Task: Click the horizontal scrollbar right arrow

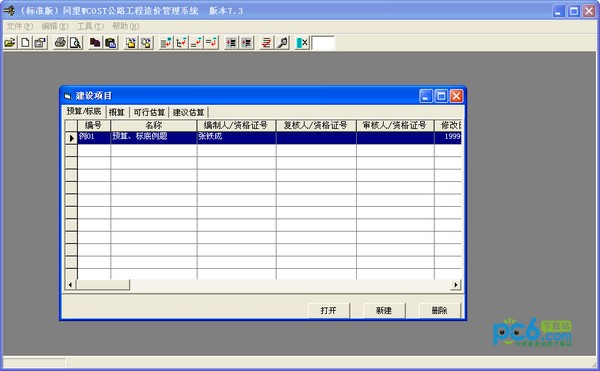Action: point(455,285)
